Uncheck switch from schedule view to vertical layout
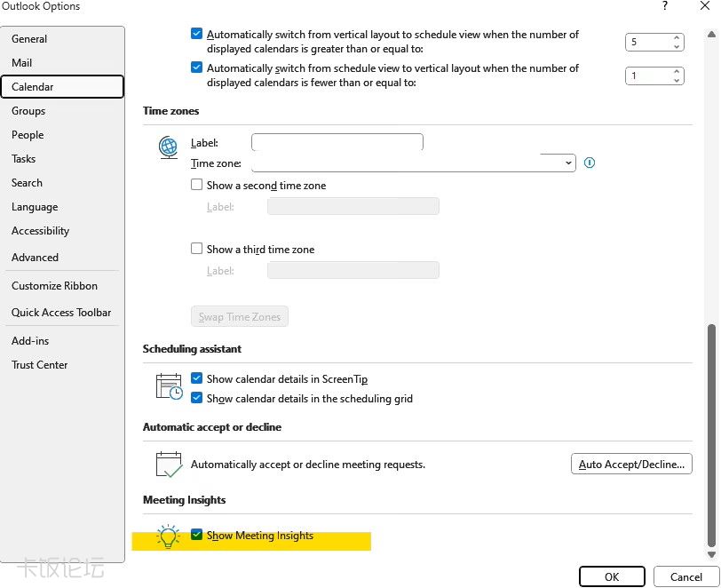 click(196, 68)
